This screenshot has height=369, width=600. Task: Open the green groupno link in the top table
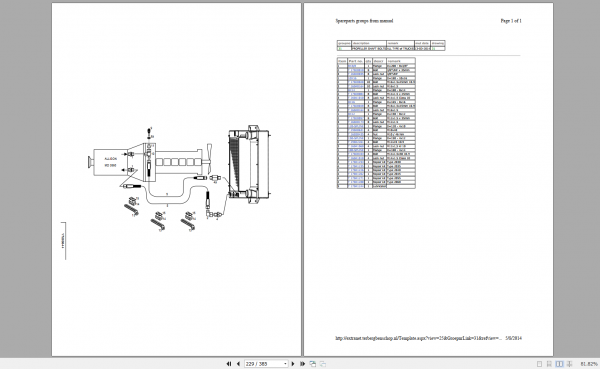(x=340, y=49)
